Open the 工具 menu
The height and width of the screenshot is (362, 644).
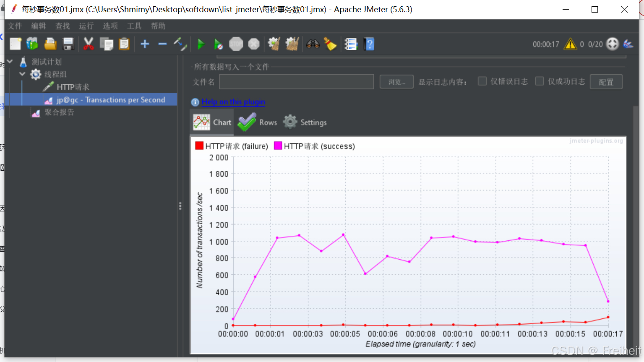(x=134, y=26)
